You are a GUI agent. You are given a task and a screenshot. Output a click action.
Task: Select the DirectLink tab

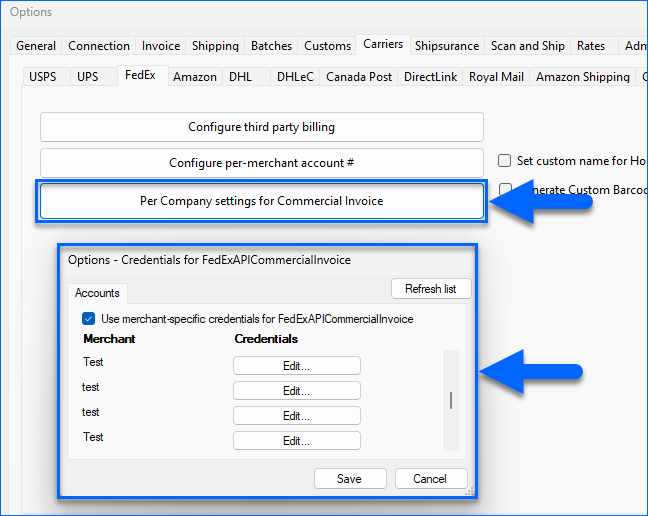click(x=430, y=76)
